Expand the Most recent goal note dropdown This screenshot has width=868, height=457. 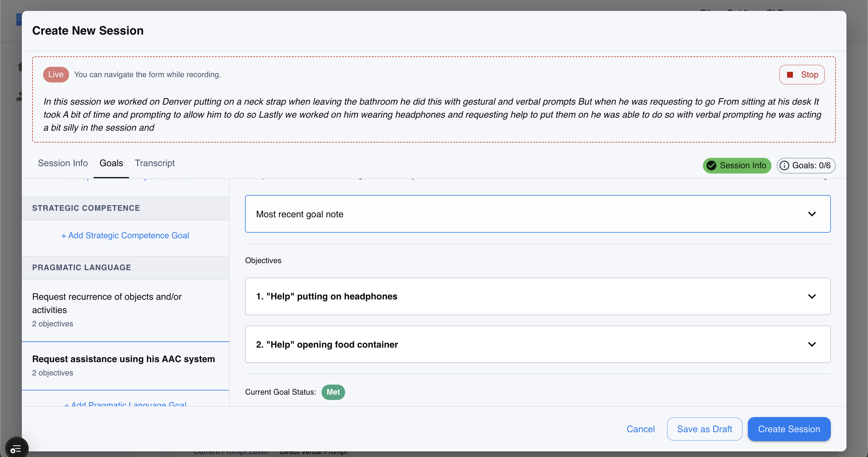(537, 214)
